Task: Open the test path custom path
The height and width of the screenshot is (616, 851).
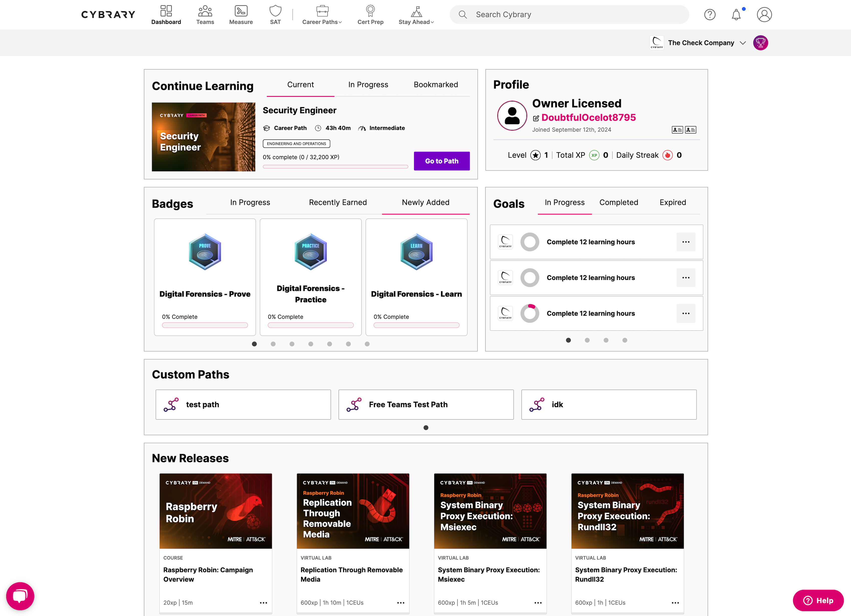Action: point(243,404)
